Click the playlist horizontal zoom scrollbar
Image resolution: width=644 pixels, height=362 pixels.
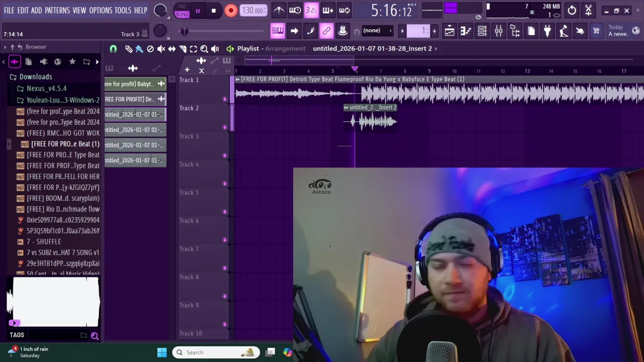coord(299,61)
